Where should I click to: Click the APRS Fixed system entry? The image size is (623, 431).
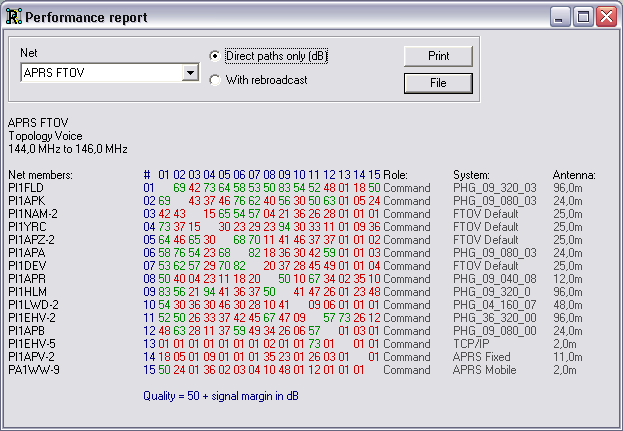click(x=482, y=357)
